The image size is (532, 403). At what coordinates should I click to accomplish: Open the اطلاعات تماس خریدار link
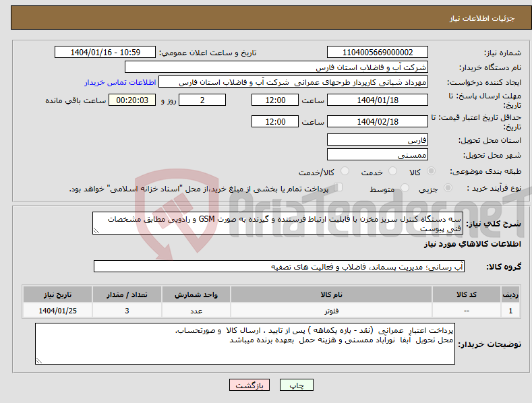tap(120, 82)
